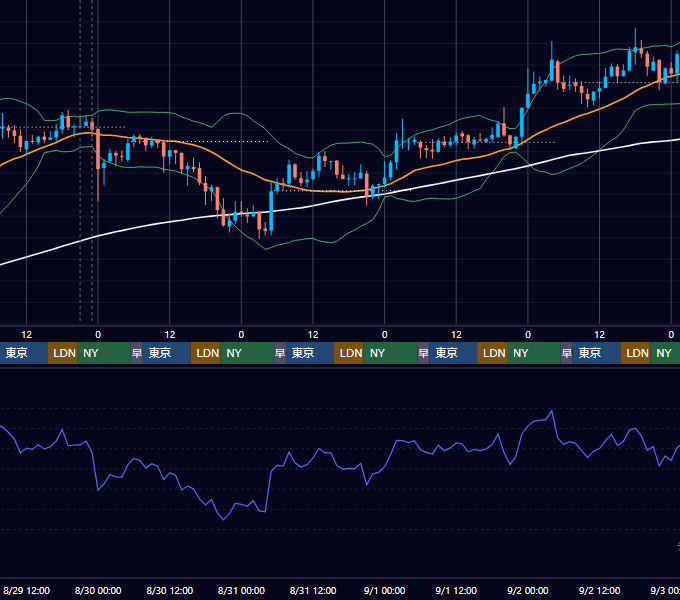This screenshot has height=600, width=680.
Task: Select the 早 early session block on 8/31
Action: (280, 353)
